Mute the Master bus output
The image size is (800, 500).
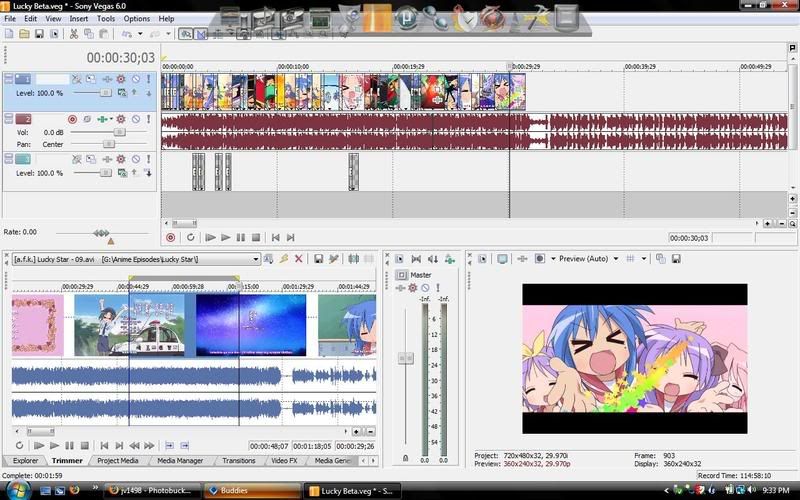click(x=425, y=288)
